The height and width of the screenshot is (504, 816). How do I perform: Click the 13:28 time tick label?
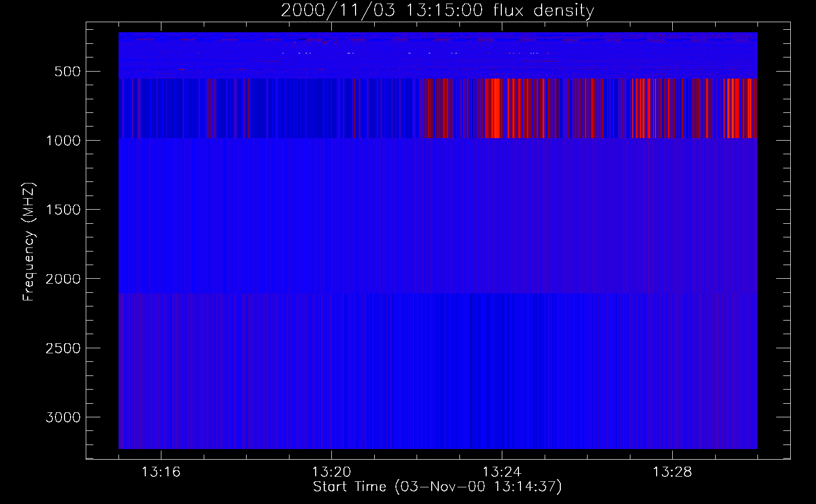672,472
